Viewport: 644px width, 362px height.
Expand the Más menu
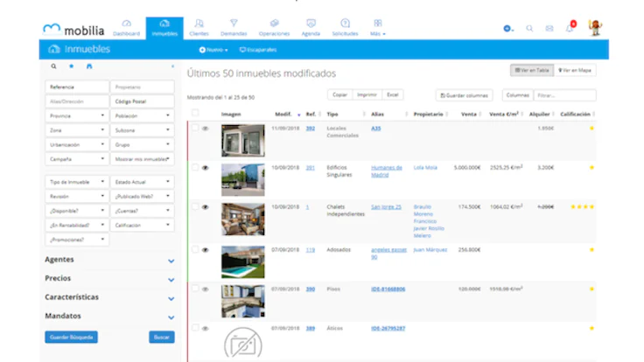(x=378, y=28)
